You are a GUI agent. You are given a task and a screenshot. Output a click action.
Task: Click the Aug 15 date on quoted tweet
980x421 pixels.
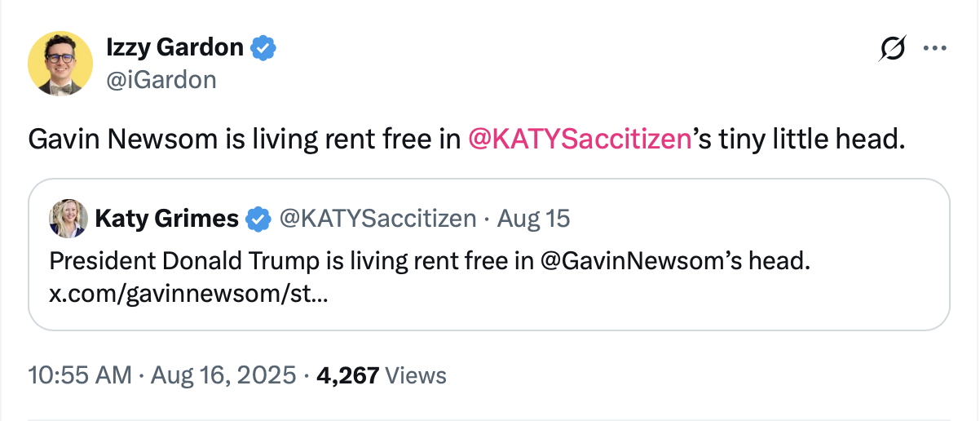(x=534, y=219)
